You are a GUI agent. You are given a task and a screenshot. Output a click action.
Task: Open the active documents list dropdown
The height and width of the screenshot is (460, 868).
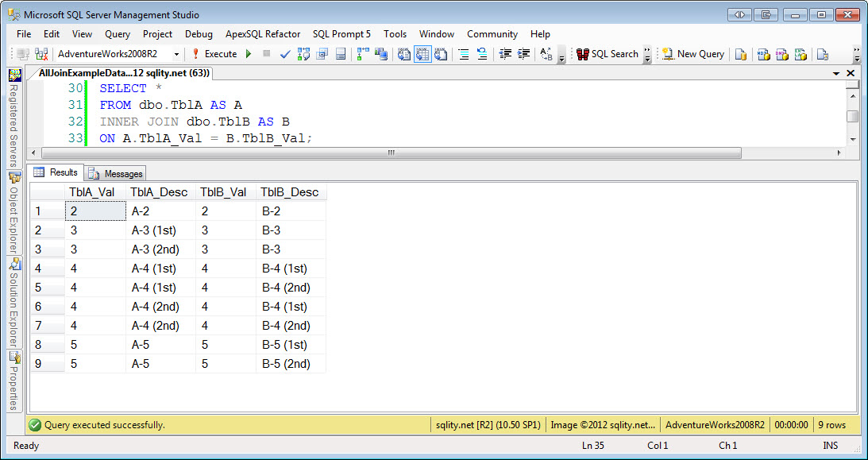tap(836, 73)
